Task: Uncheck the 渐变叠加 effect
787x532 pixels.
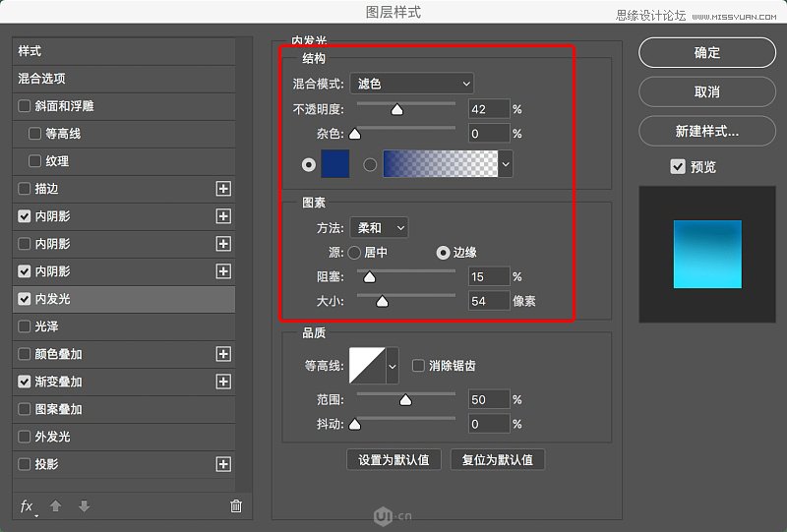Action: tap(24, 382)
